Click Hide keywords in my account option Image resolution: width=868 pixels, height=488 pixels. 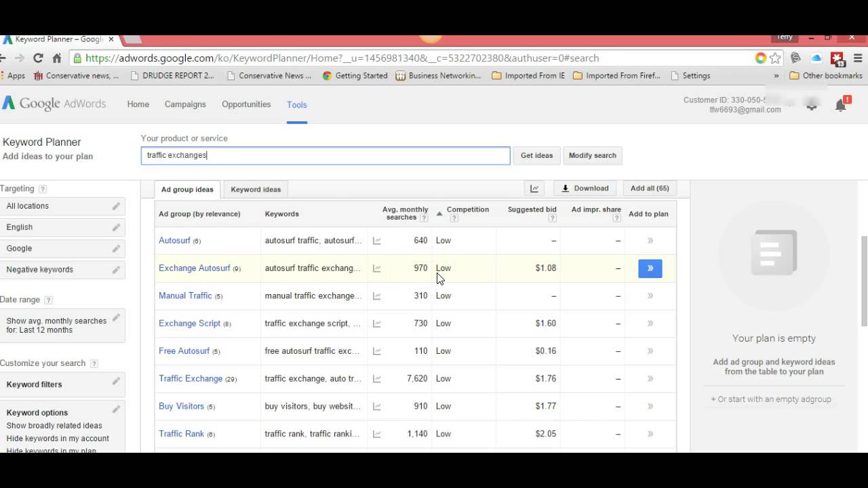58,439
